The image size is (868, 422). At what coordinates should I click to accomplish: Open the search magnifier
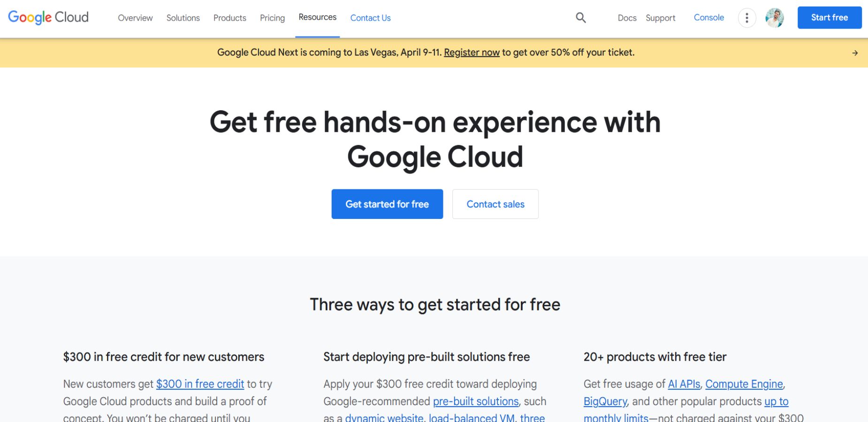[x=580, y=17]
